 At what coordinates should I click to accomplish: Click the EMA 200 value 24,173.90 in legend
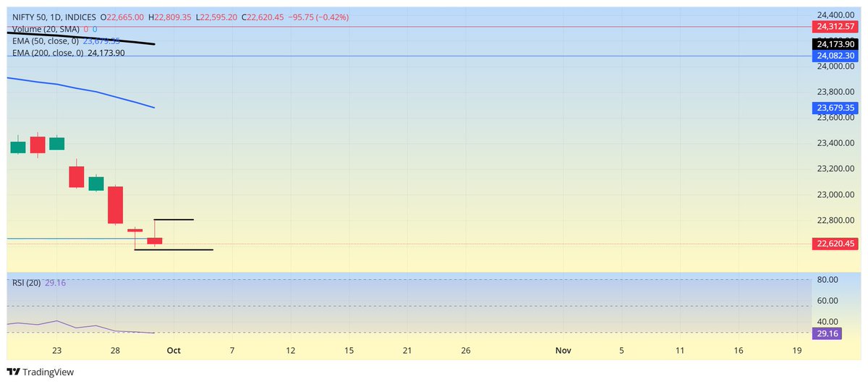click(106, 53)
